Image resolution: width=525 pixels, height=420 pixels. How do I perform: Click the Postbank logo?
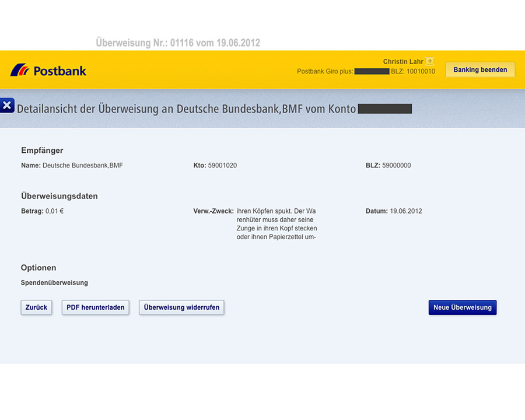pyautogui.click(x=48, y=71)
